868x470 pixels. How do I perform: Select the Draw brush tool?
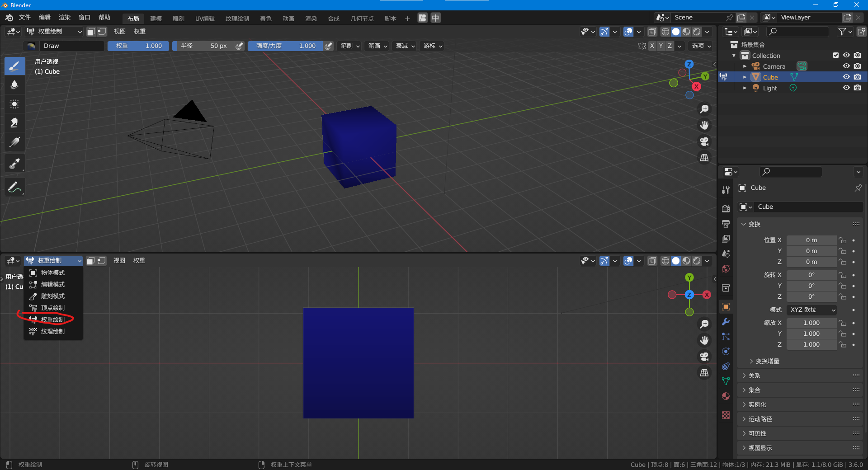pos(14,66)
